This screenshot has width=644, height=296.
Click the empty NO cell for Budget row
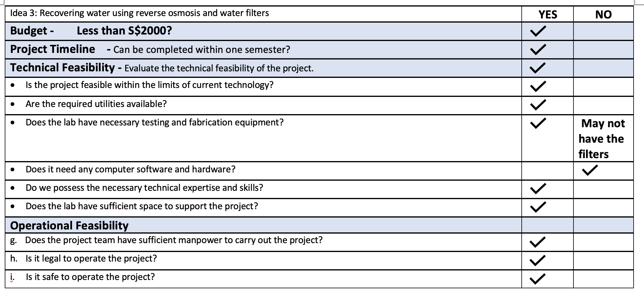pos(603,31)
